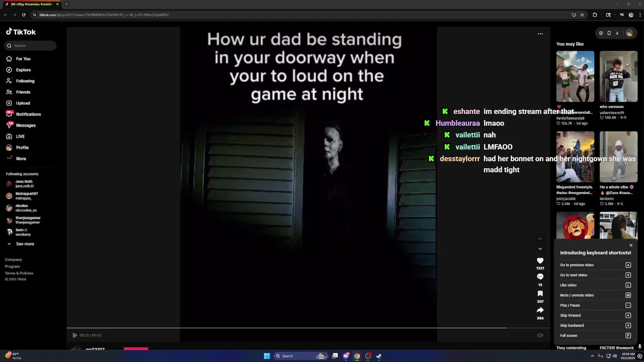Play the paused video
This screenshot has height=362, width=644.
(74, 335)
